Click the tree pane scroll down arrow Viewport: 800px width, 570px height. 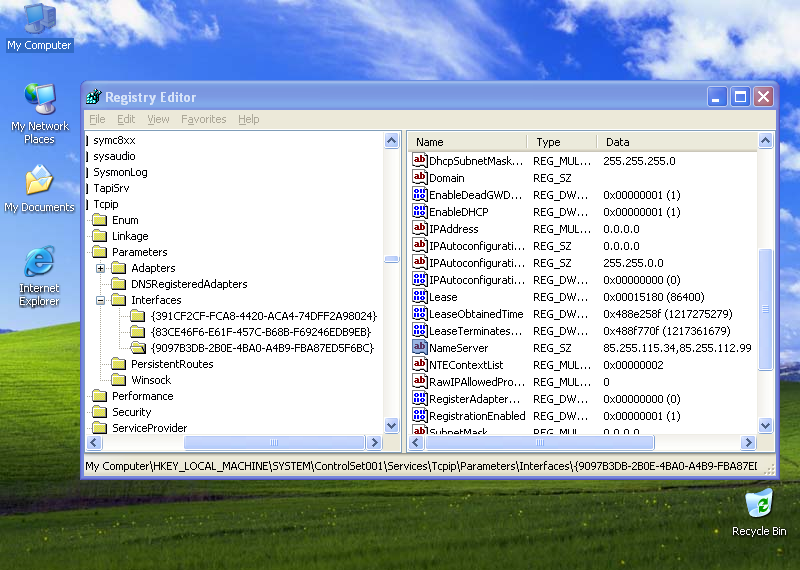[391, 425]
